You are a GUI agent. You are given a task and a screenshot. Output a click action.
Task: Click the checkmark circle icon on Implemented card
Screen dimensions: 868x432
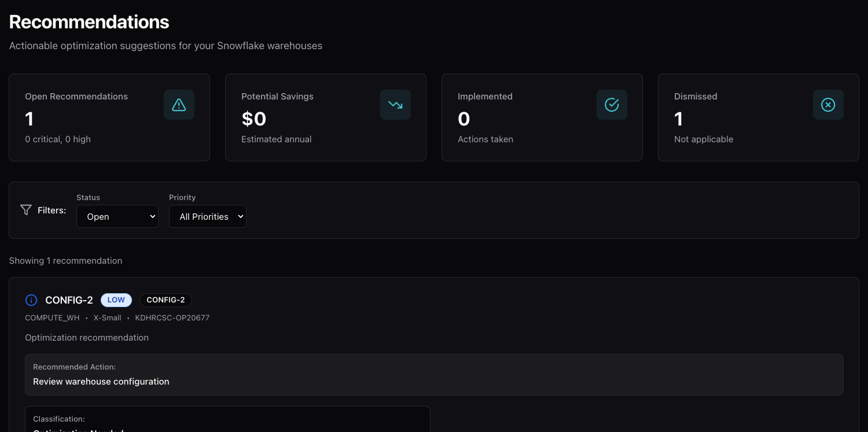point(612,105)
